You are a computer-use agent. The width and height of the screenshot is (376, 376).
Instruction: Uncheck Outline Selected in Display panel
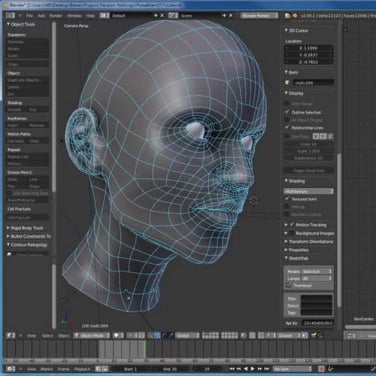(287, 112)
